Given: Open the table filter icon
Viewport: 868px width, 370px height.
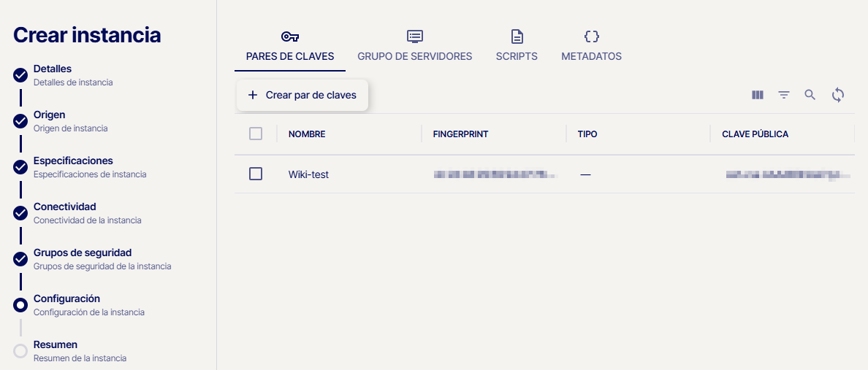Looking at the screenshot, I should coord(784,95).
